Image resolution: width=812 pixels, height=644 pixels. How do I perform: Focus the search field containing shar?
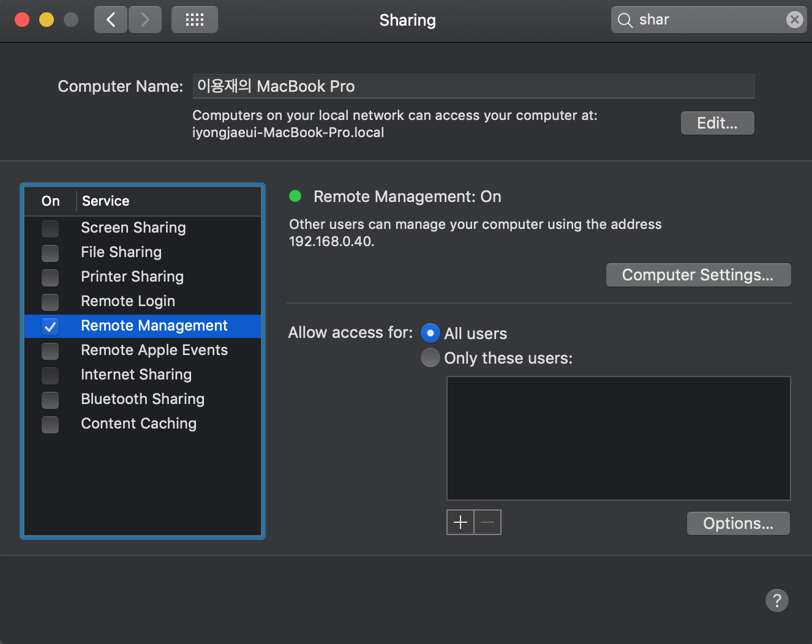point(709,20)
